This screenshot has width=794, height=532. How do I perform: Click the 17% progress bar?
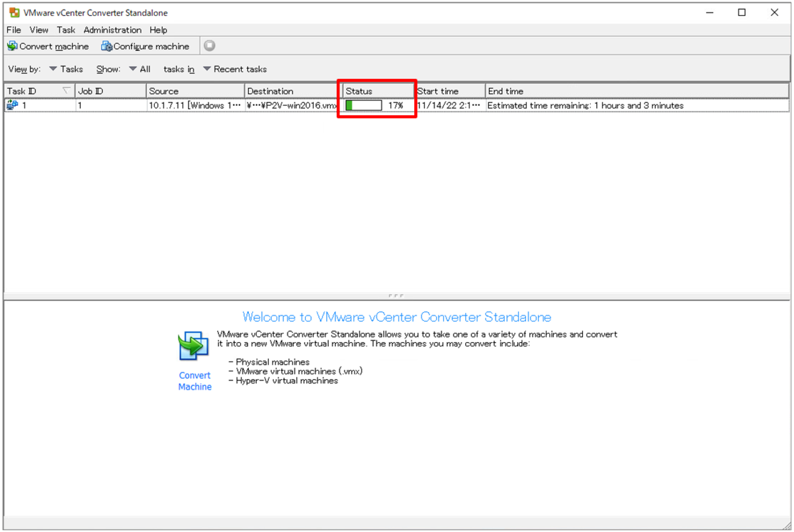(x=364, y=105)
